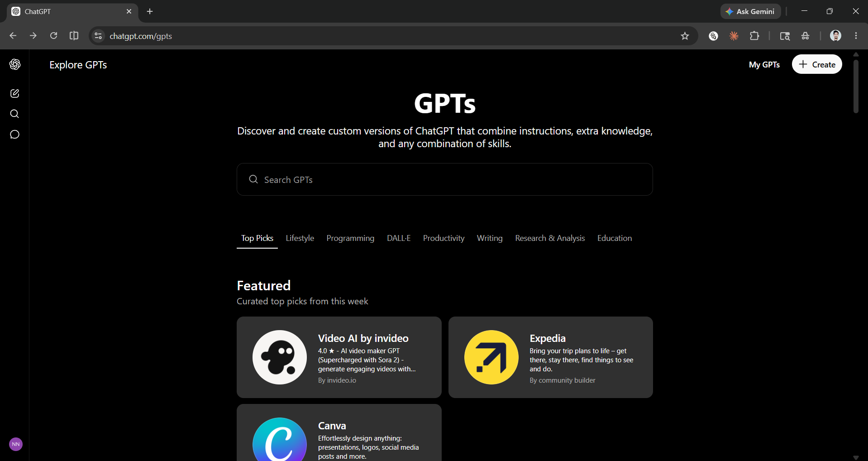Click the Ask Gemini button
Image resolution: width=868 pixels, height=461 pixels.
[750, 11]
